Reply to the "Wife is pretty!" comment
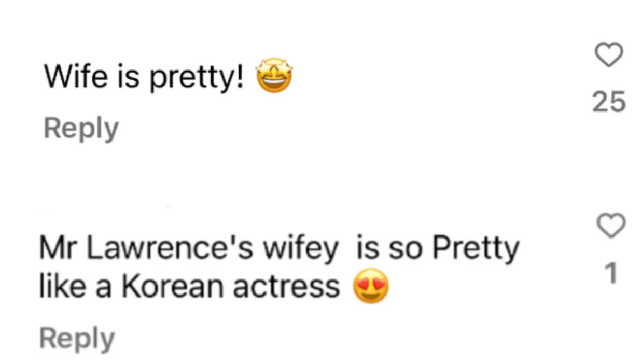The height and width of the screenshot is (364, 642). point(80,128)
